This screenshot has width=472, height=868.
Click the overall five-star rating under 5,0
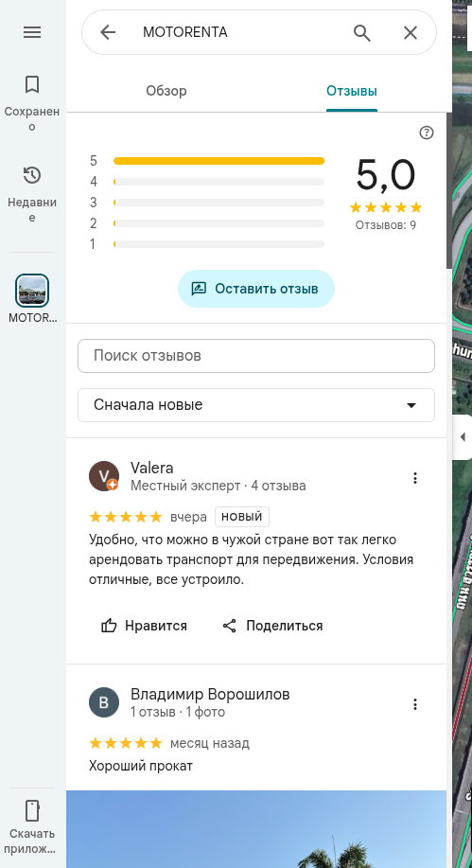(386, 207)
